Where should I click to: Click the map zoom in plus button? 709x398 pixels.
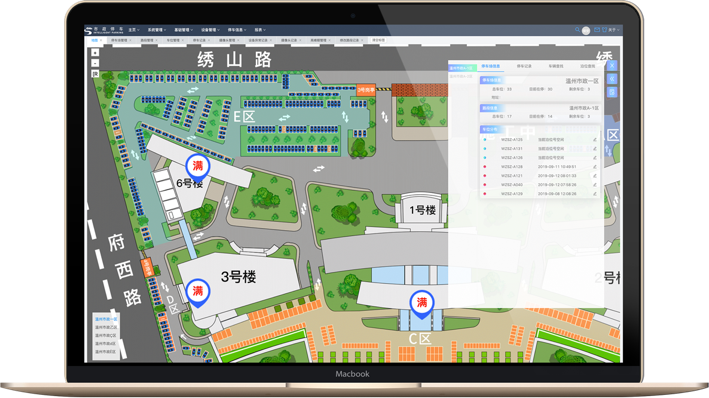(x=95, y=52)
